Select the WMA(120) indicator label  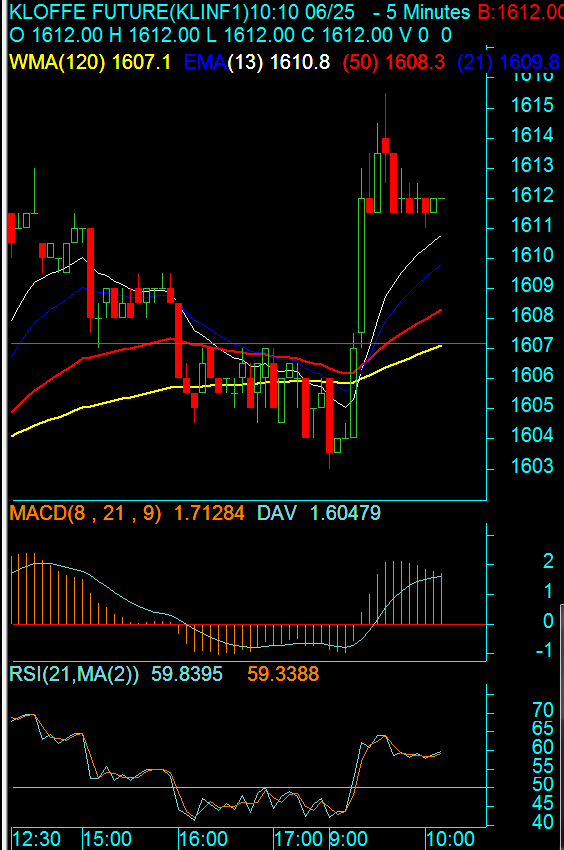click(57, 62)
